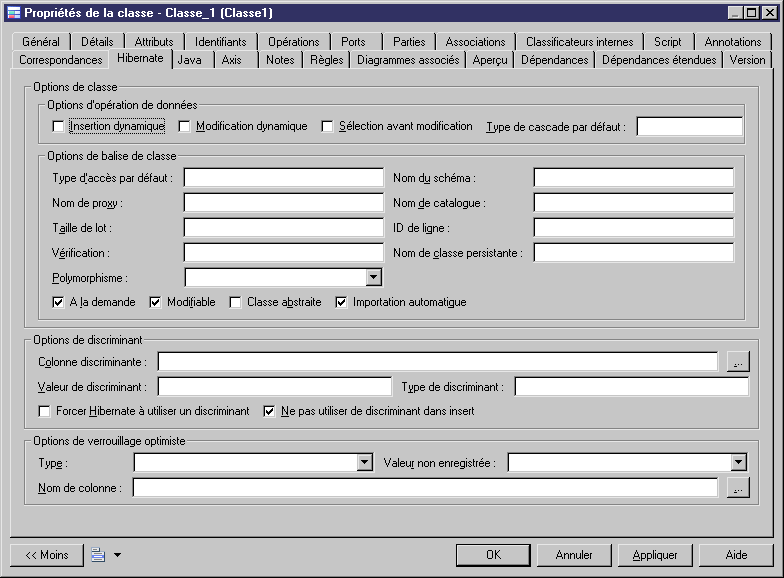This screenshot has width=784, height=578.
Task: Go to Classificateurs internes tab
Action: [x=580, y=42]
